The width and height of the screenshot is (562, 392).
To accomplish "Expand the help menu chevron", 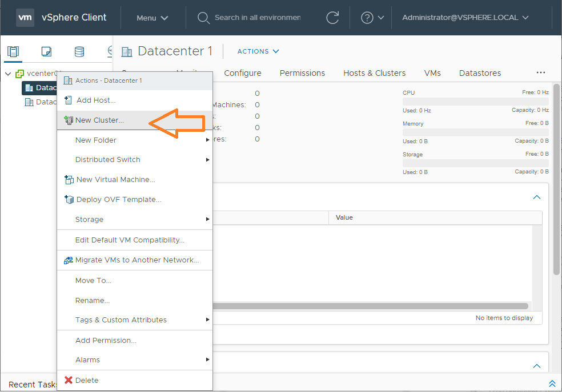I will pos(381,18).
